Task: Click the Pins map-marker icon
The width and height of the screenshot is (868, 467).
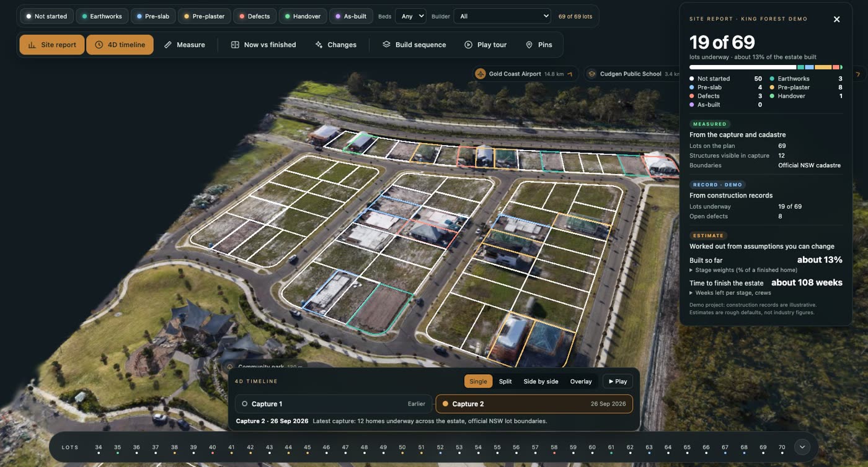Action: [x=529, y=45]
